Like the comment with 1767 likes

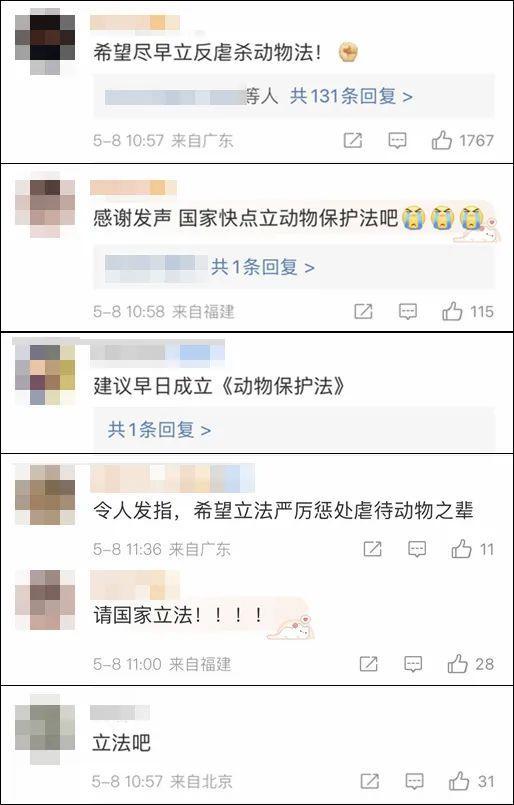pyautogui.click(x=442, y=140)
